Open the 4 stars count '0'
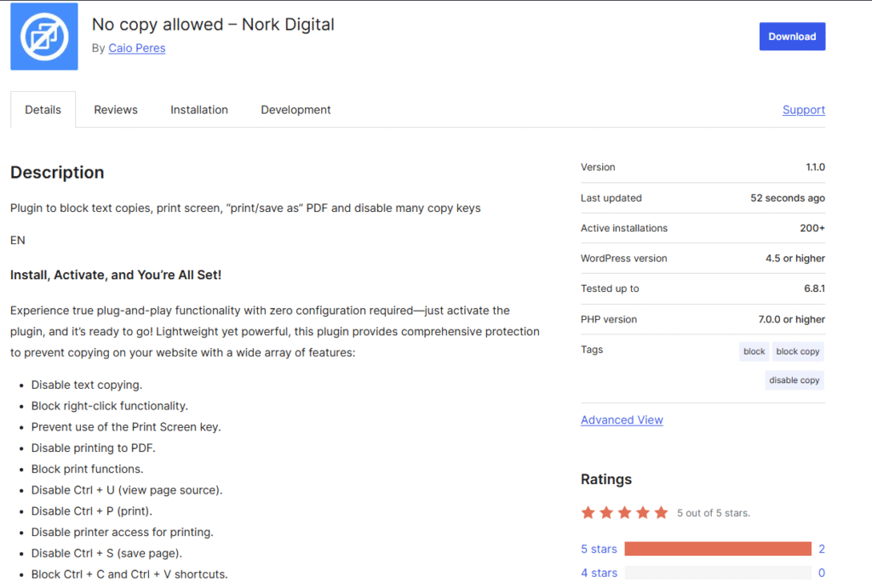This screenshot has width=872, height=588. click(822, 573)
